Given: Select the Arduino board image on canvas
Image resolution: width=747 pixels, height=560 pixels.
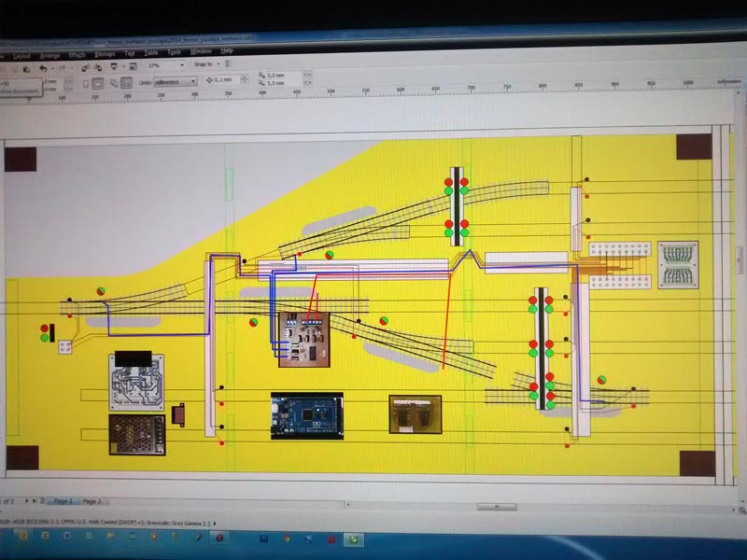Looking at the screenshot, I should [x=306, y=415].
